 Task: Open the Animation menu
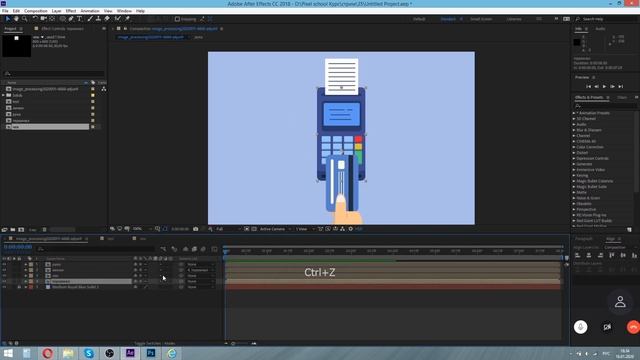(x=90, y=11)
